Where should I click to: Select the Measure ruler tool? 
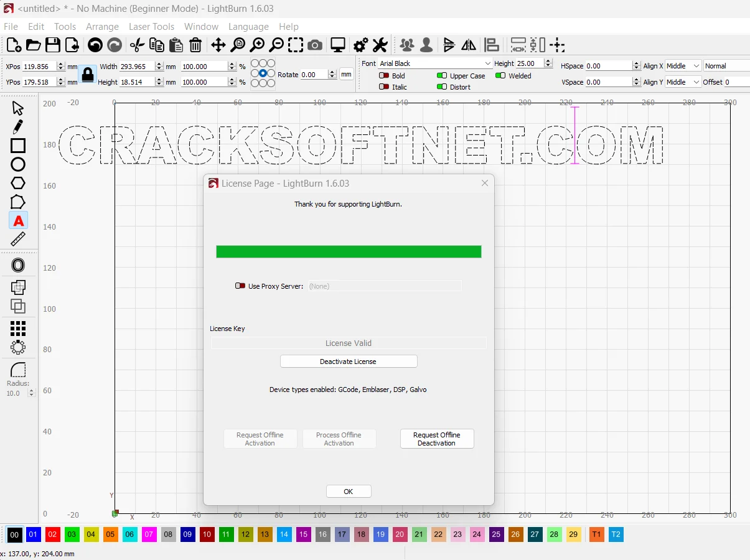(x=18, y=240)
